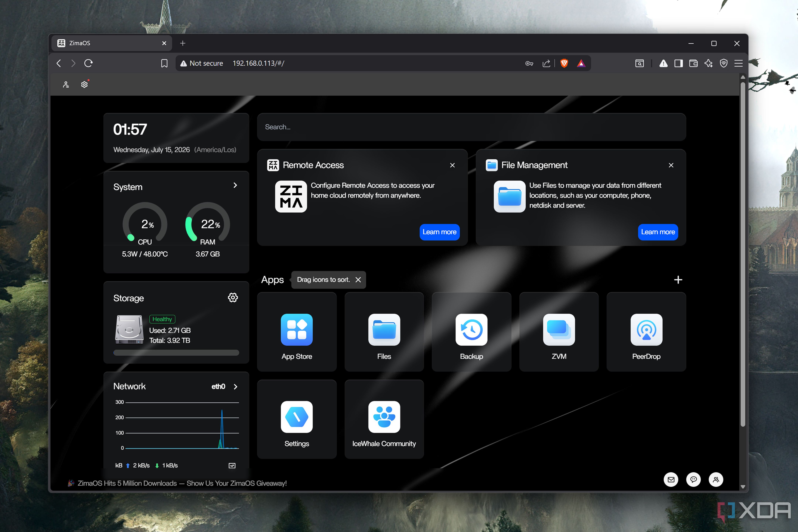Focus the Search input field
The image size is (798, 532).
(471, 127)
